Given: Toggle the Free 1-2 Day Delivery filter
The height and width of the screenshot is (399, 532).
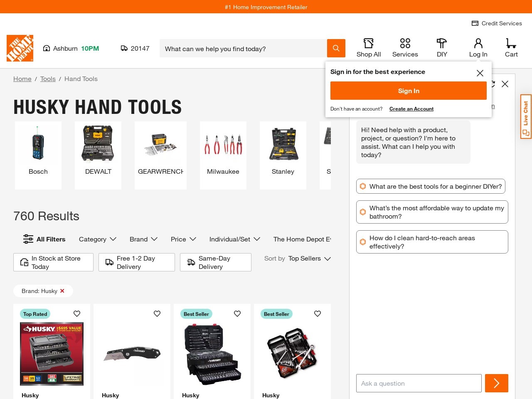Looking at the screenshot, I should 137,262.
